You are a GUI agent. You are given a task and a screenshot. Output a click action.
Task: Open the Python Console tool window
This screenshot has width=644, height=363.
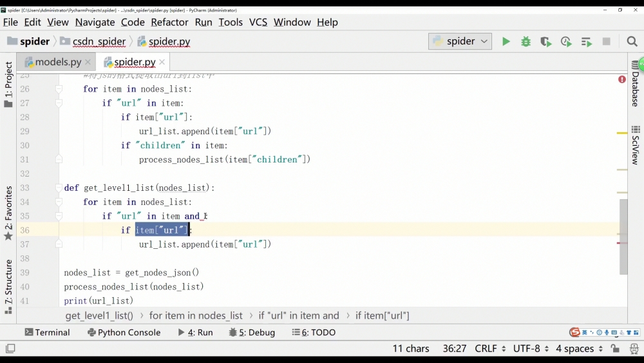[x=124, y=332]
